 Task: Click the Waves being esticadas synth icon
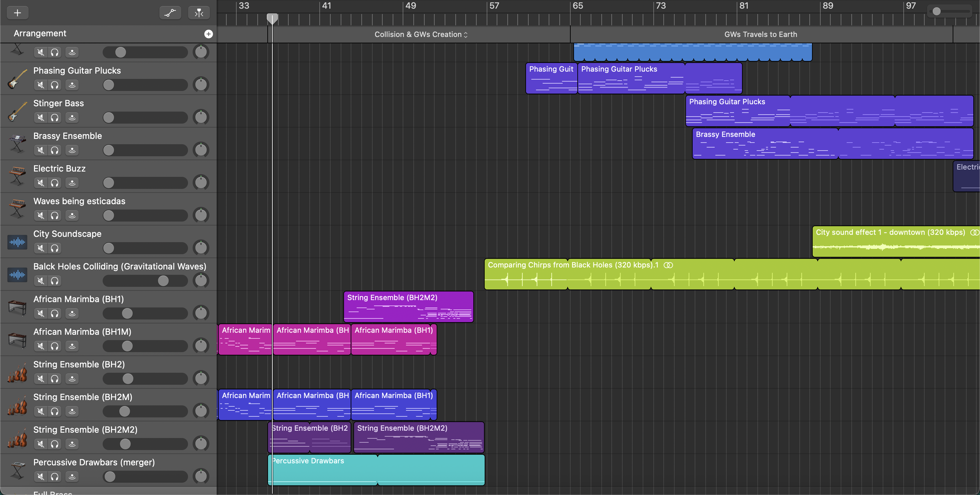point(17,209)
